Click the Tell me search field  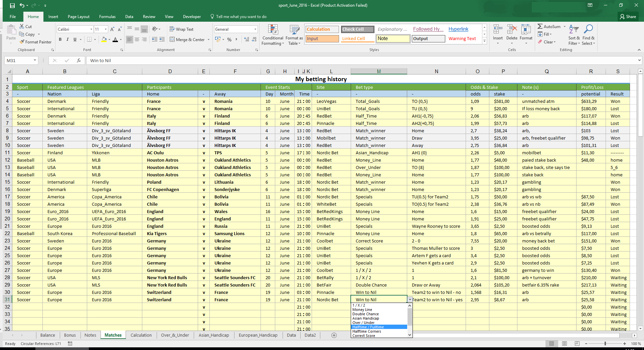coord(241,17)
